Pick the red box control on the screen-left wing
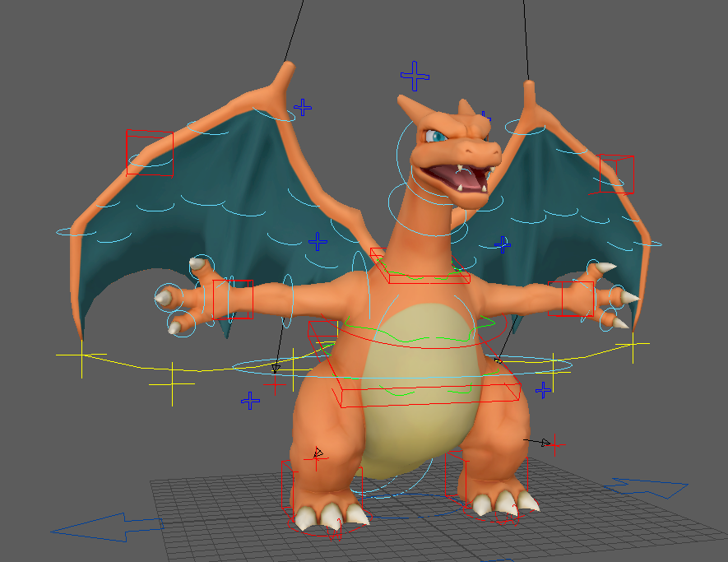Image resolution: width=728 pixels, height=562 pixels. point(150,153)
